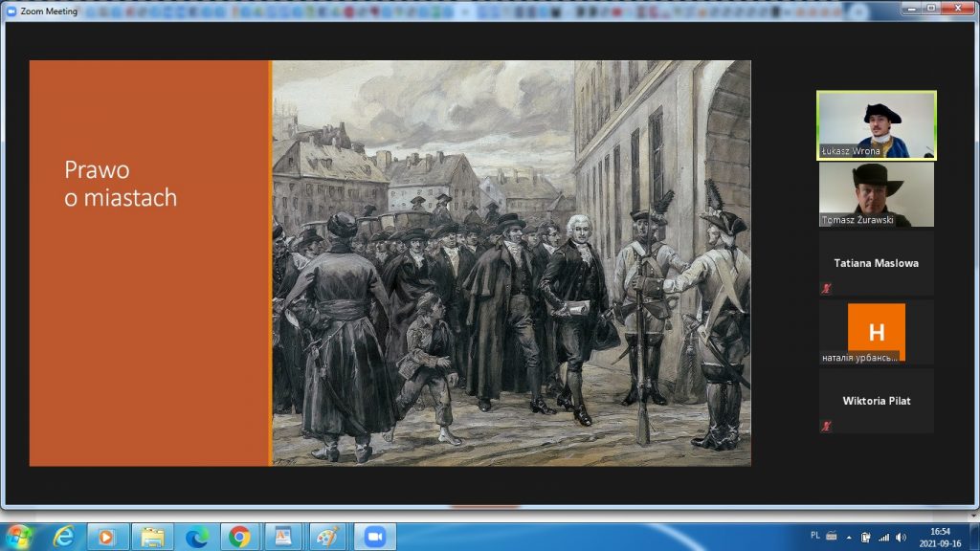980x551 pixels.
Task: Click Tatiana Maslowa's participant tile
Action: (x=876, y=263)
